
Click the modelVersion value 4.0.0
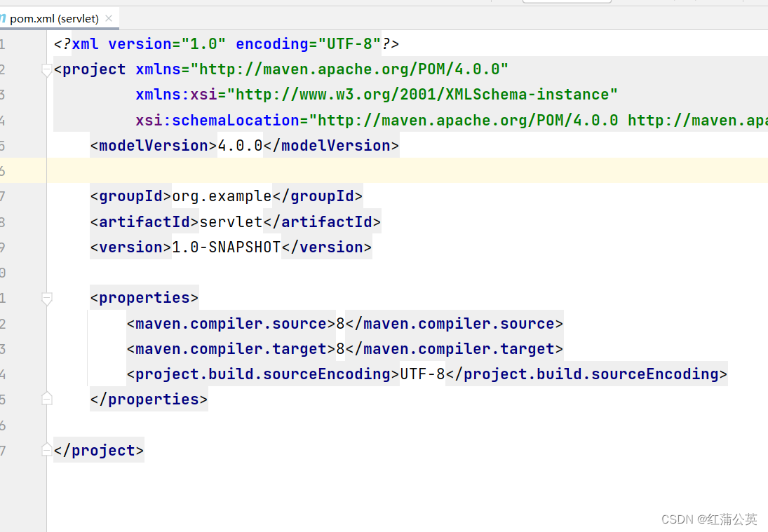click(x=240, y=146)
